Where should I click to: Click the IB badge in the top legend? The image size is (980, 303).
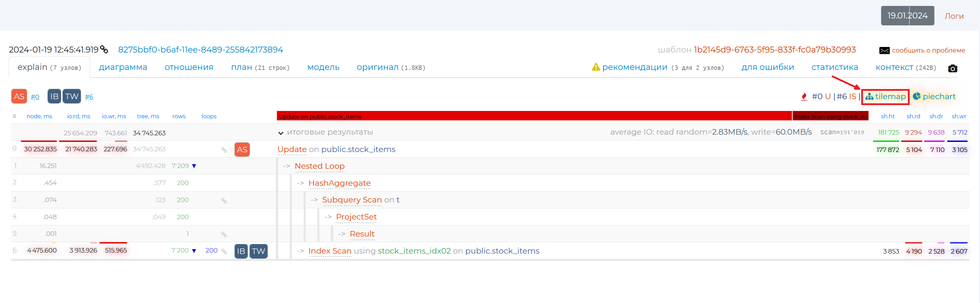54,97
